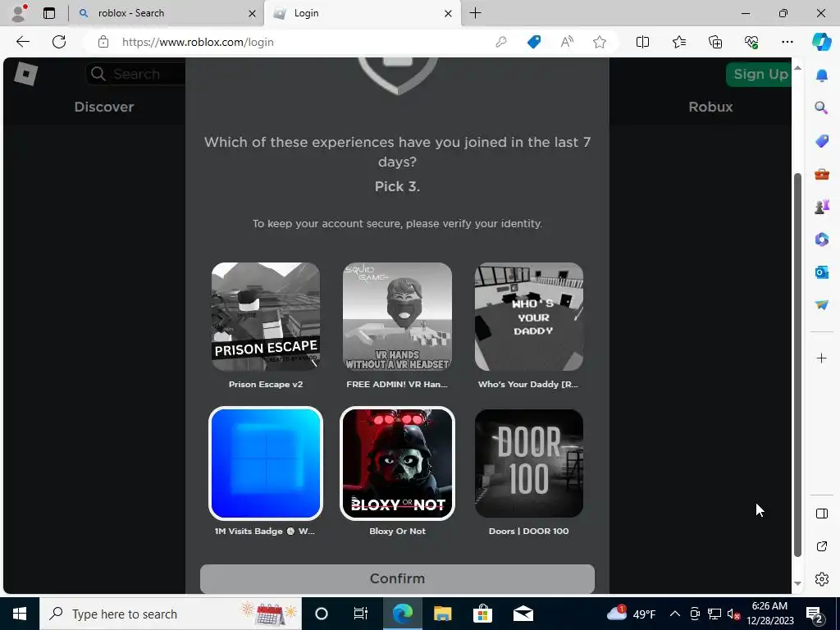Customize sidebar with plus icon

tap(821, 358)
